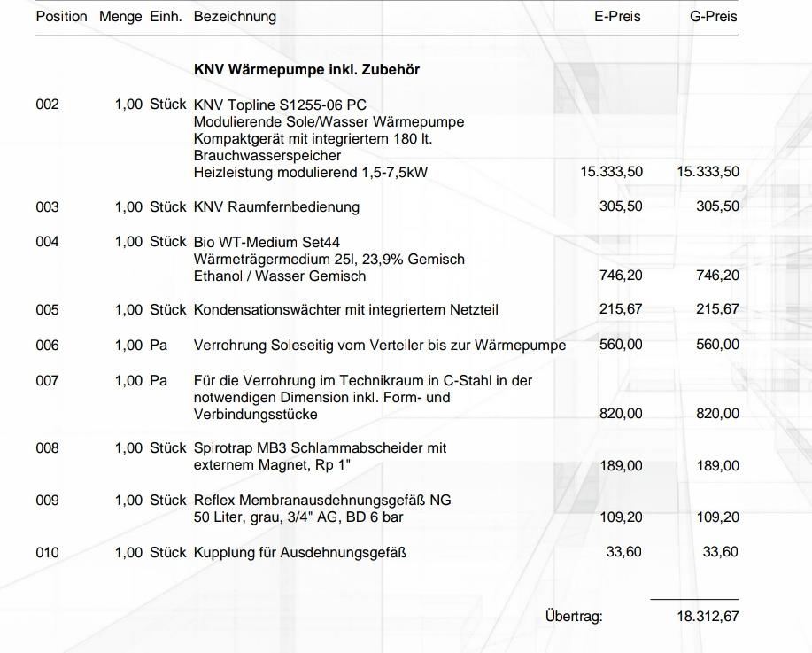Click Spirotrap MB3 Schlammabscheider mit
812x653 pixels.
click(320, 447)
